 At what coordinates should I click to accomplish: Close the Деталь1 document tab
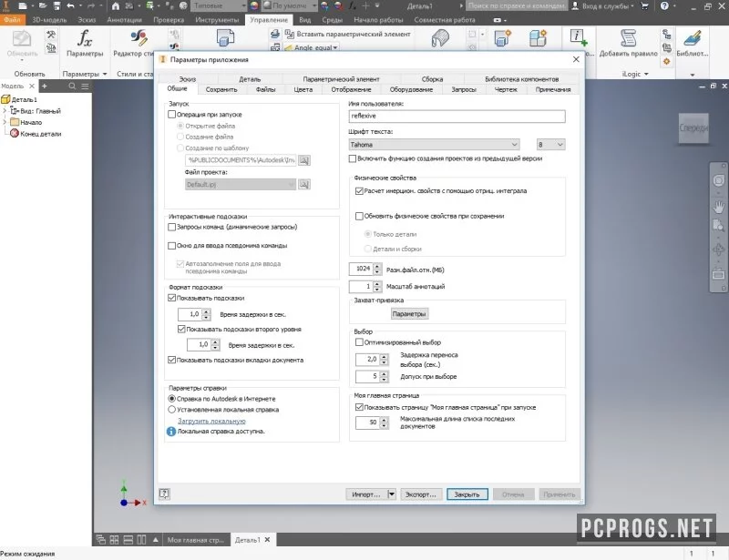pyautogui.click(x=267, y=540)
